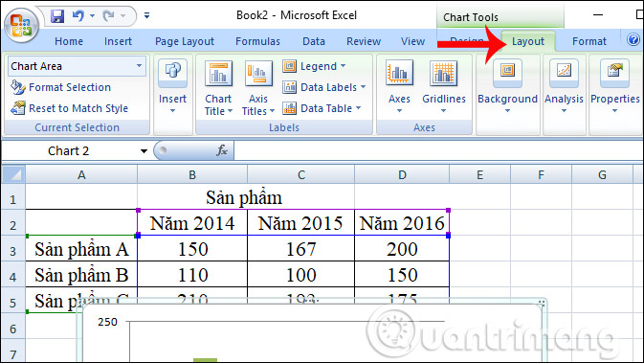The height and width of the screenshot is (363, 644).
Task: Click cell 'Năm 2015'
Action: [301, 223]
